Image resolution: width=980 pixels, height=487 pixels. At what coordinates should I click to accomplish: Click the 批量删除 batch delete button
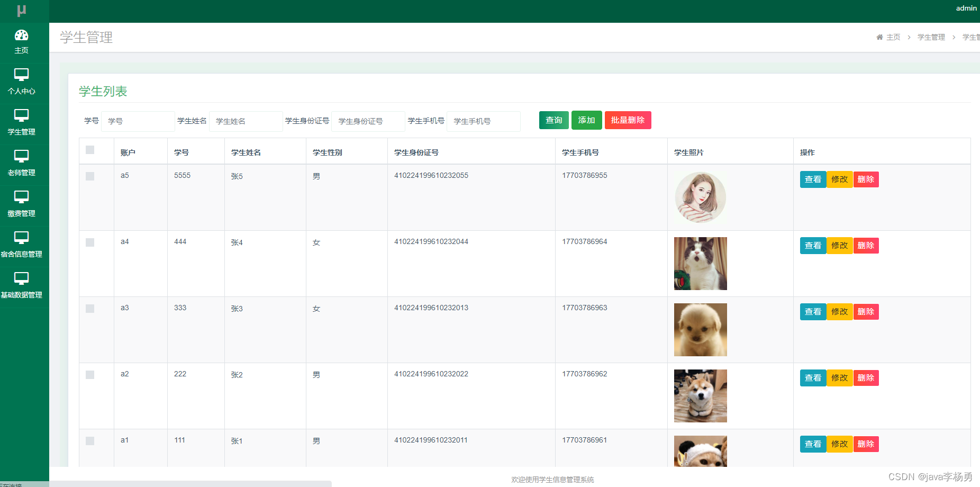click(628, 120)
